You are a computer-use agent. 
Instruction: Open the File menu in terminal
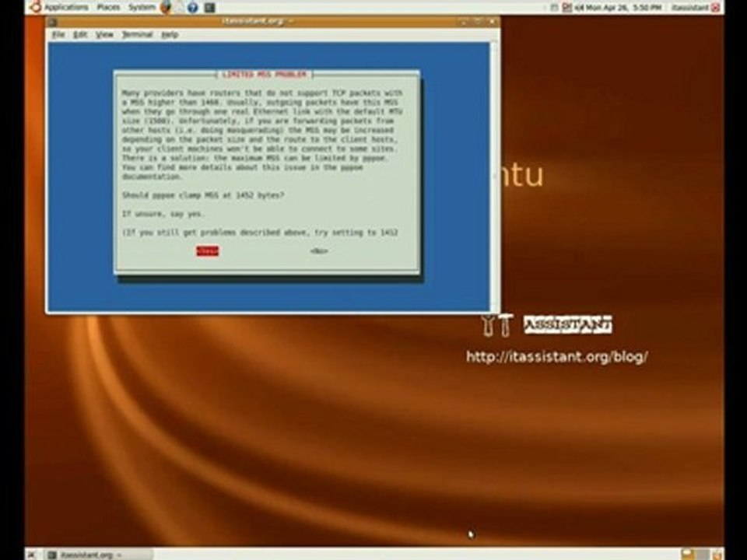tap(58, 34)
